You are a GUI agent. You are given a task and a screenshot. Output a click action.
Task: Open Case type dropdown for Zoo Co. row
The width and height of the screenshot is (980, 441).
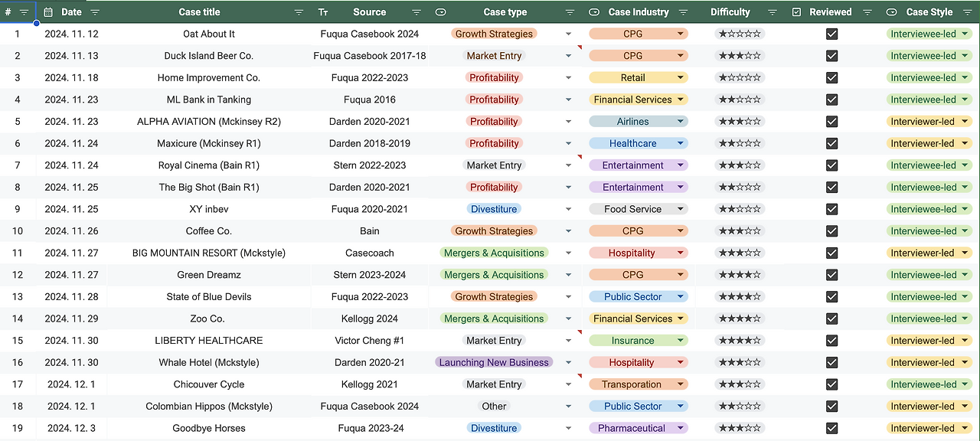[568, 319]
